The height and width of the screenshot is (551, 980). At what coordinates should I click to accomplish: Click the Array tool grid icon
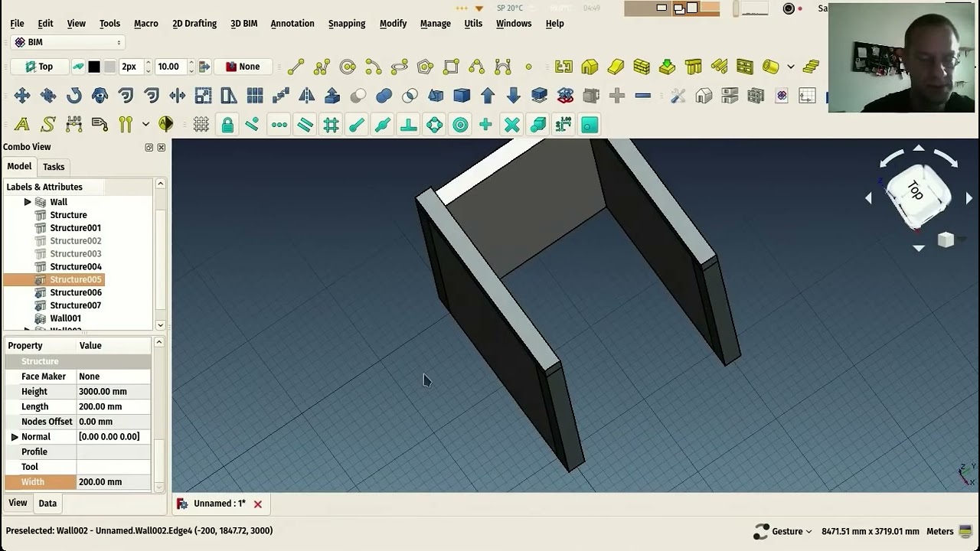click(x=255, y=96)
